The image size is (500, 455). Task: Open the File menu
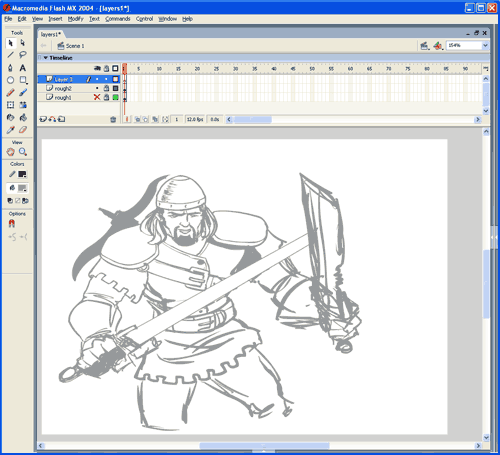[x=8, y=19]
